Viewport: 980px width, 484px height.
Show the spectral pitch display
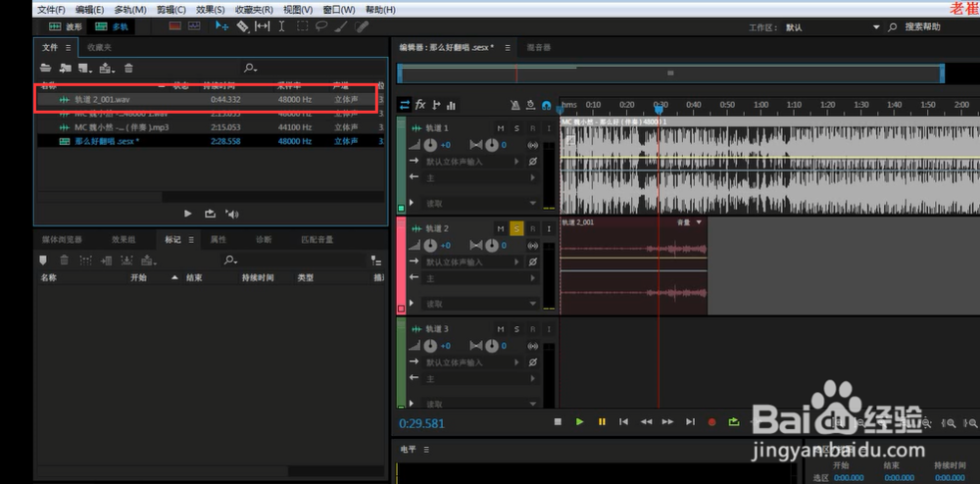coord(194,26)
